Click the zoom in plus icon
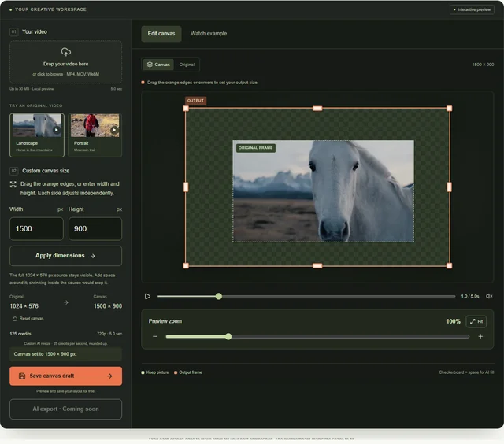The image size is (504, 444). tap(480, 336)
